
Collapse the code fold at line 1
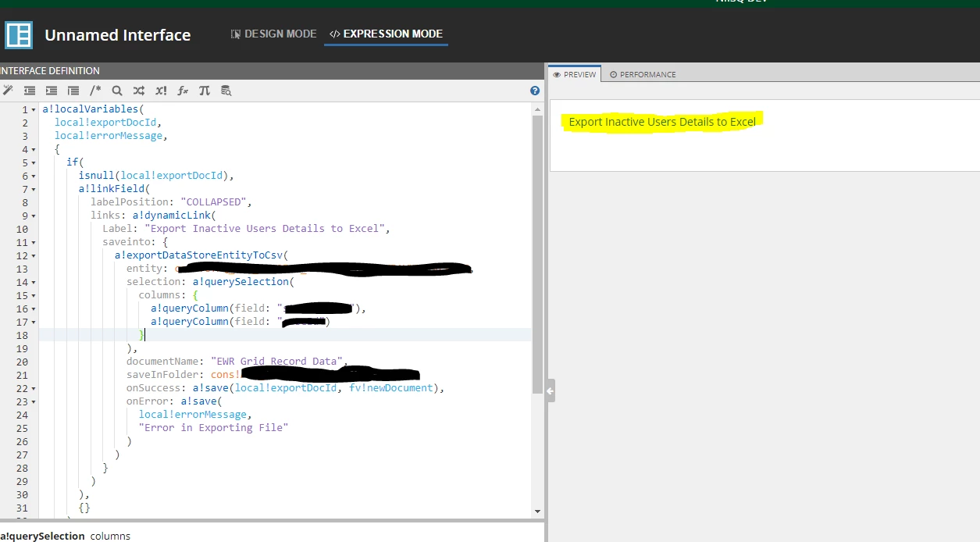34,110
